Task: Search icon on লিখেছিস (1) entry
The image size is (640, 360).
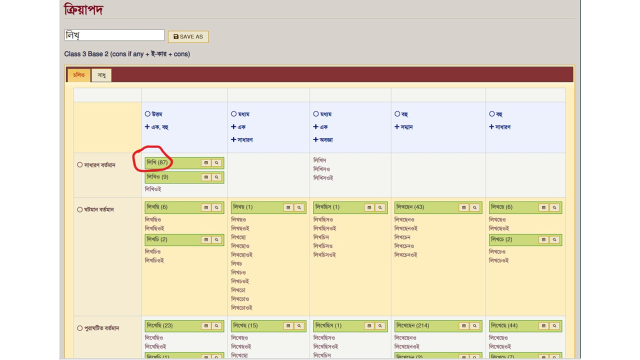Action: point(380,326)
